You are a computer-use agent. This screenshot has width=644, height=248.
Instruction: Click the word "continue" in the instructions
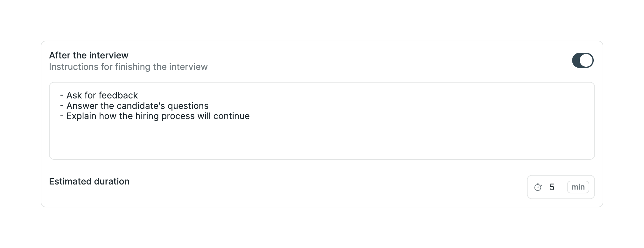[x=231, y=116]
